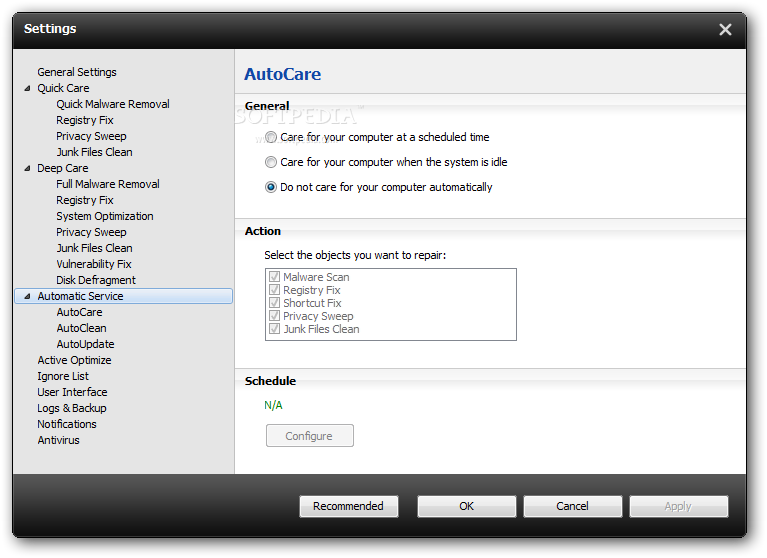Open Antivirus settings

point(58,440)
